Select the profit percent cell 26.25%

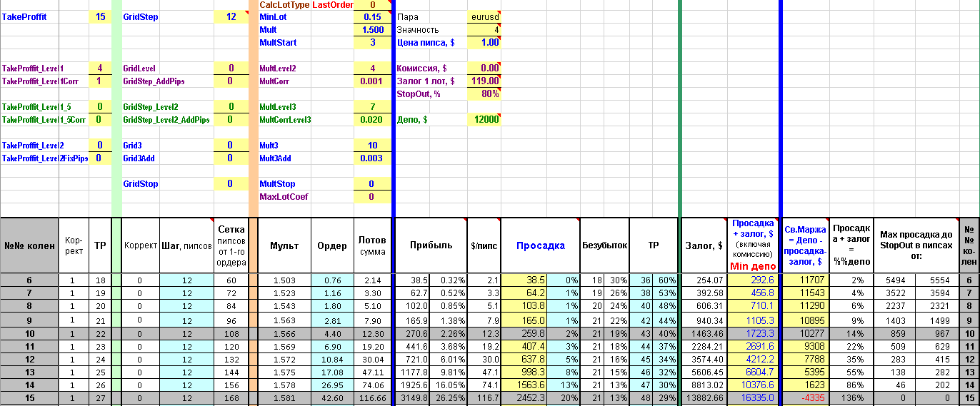coord(449,397)
